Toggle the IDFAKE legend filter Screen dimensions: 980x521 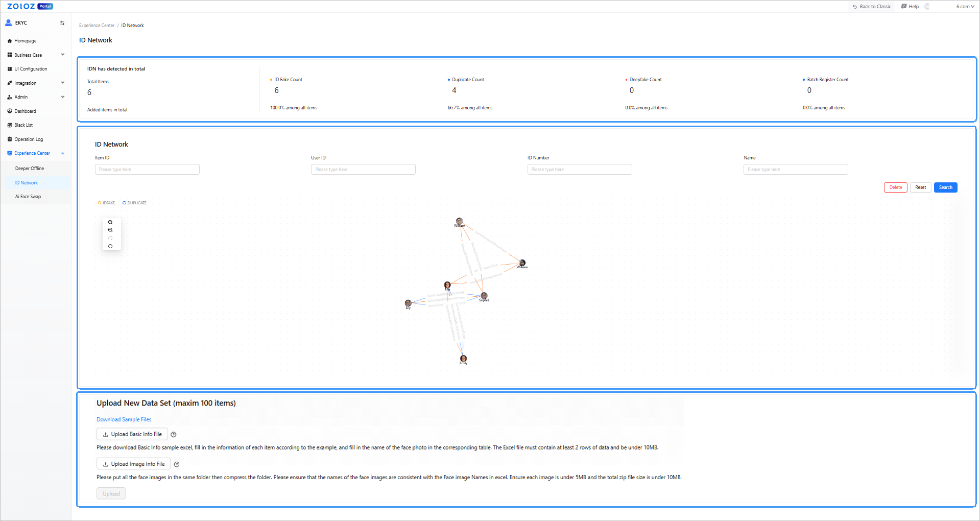tap(106, 203)
